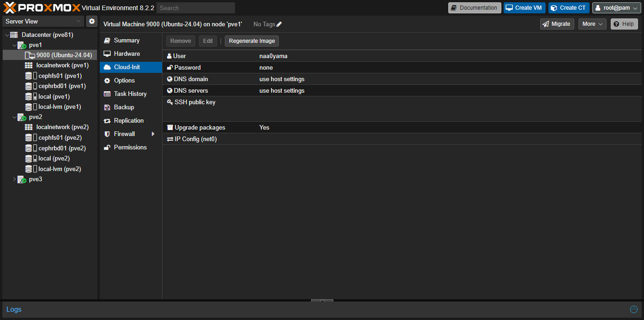Collapse the Datacenter (pve81) tree
The width and height of the screenshot is (644, 320).
pyautogui.click(x=6, y=35)
